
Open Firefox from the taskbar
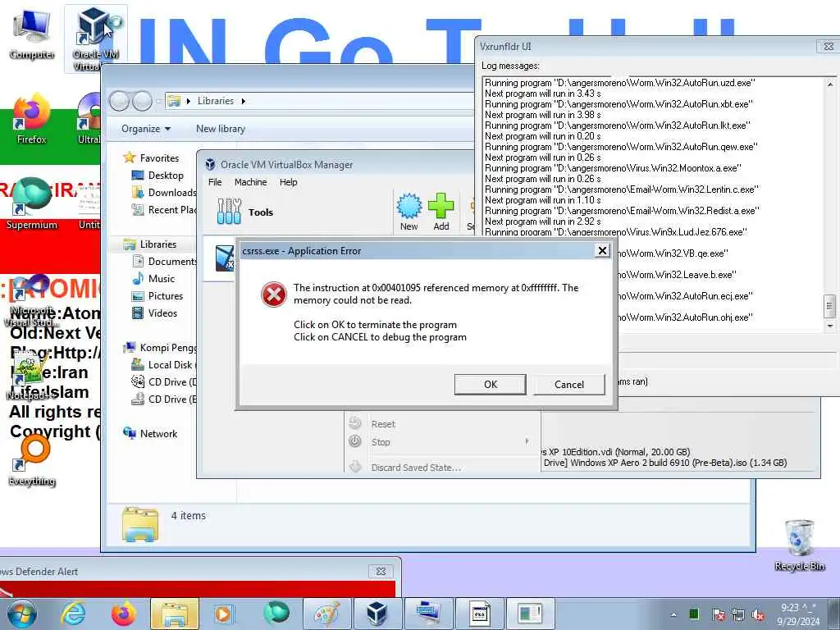pyautogui.click(x=123, y=614)
